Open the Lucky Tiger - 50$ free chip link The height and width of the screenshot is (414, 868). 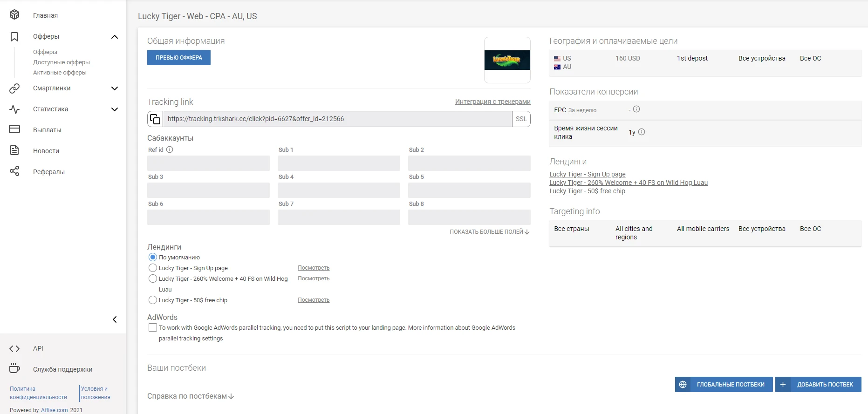pos(588,191)
